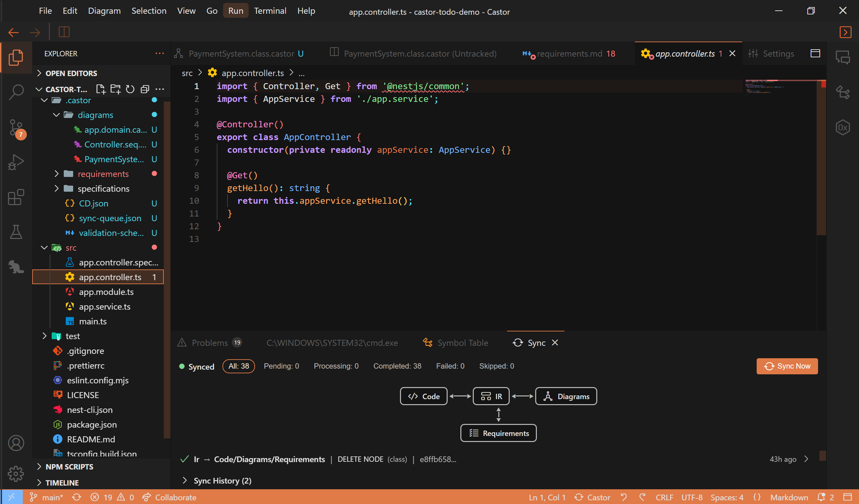The image size is (859, 504).
Task: Click the Synced status indicator dot
Action: 182,366
